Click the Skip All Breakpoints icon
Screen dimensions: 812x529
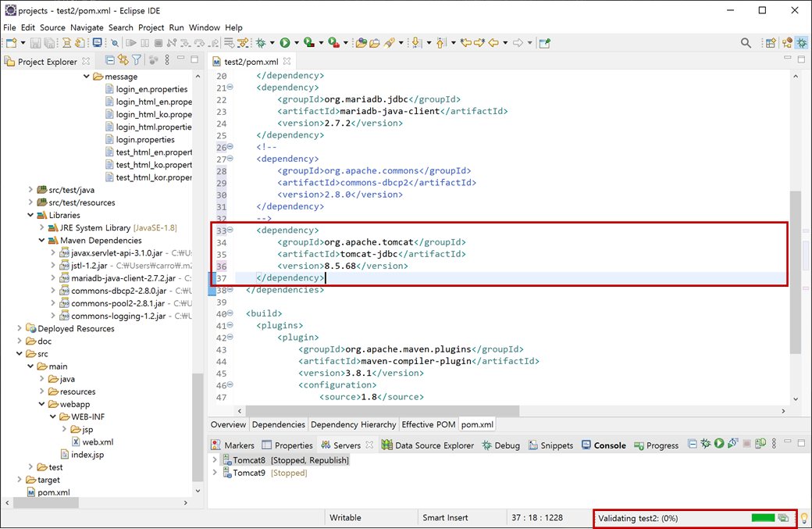[x=115, y=43]
